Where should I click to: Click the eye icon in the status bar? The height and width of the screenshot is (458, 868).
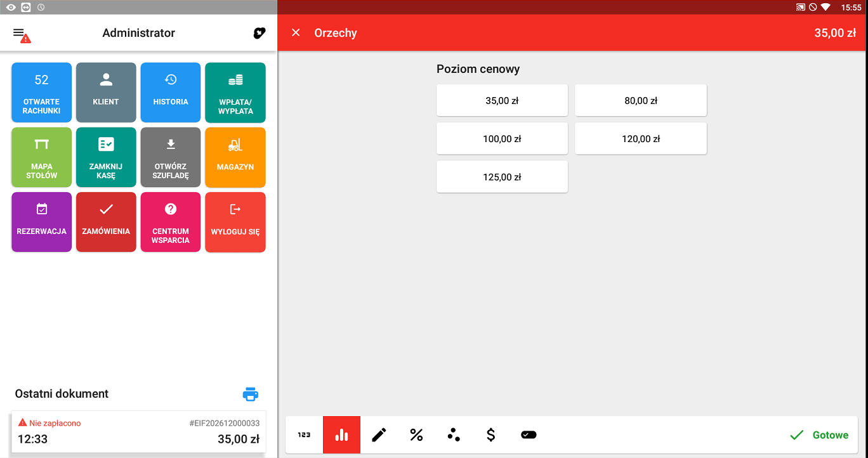point(11,8)
